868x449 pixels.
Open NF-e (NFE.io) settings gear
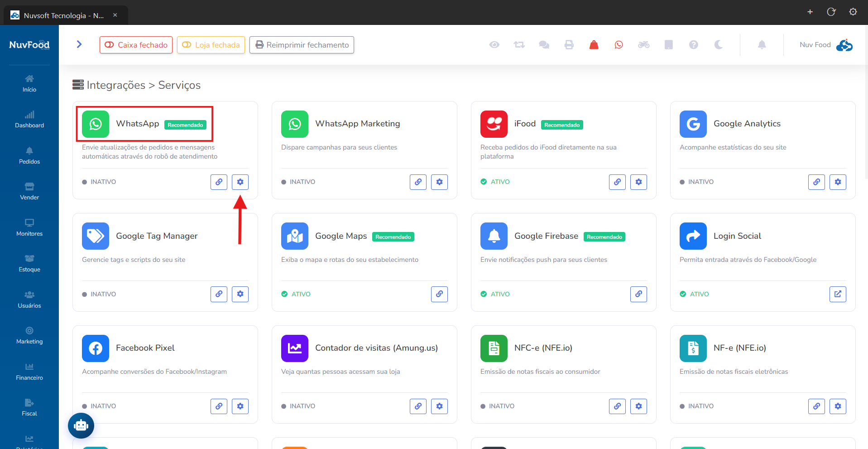[838, 406]
